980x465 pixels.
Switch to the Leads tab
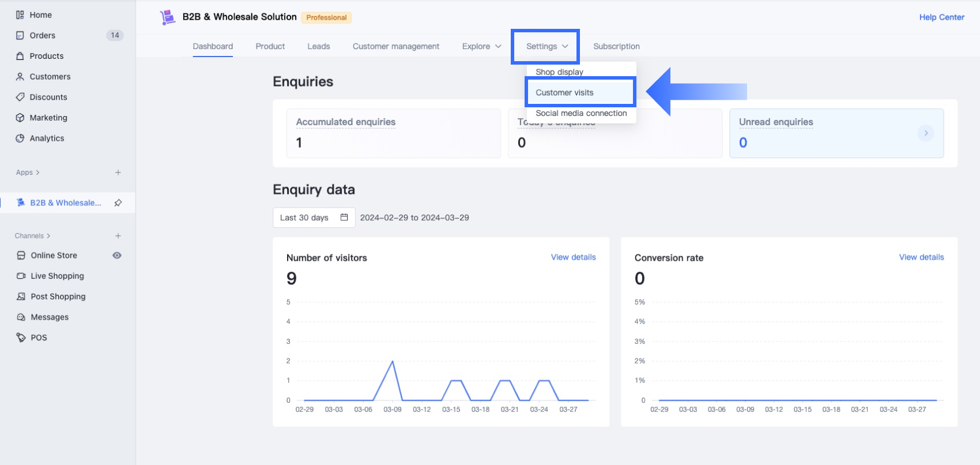tap(318, 46)
